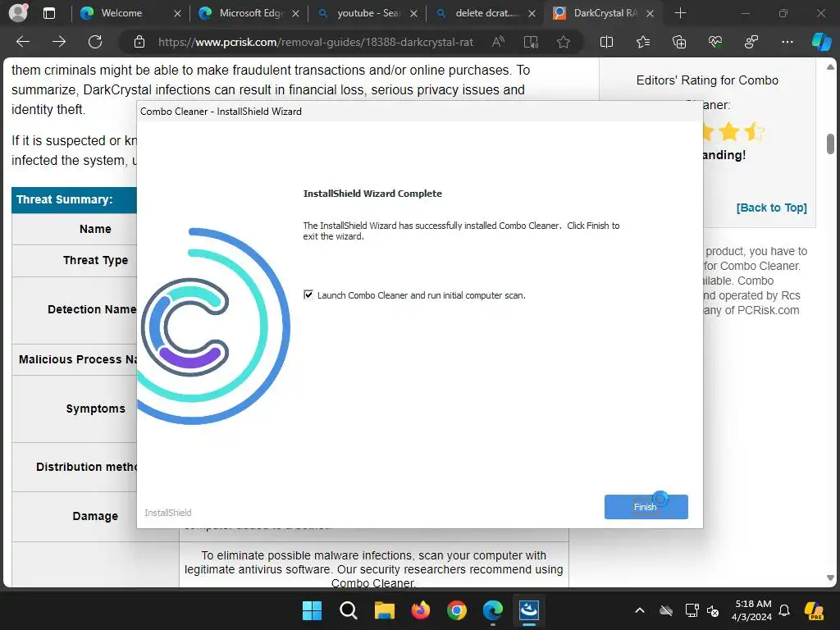The height and width of the screenshot is (630, 840).
Task: Open the Favorites list
Action: click(643, 42)
